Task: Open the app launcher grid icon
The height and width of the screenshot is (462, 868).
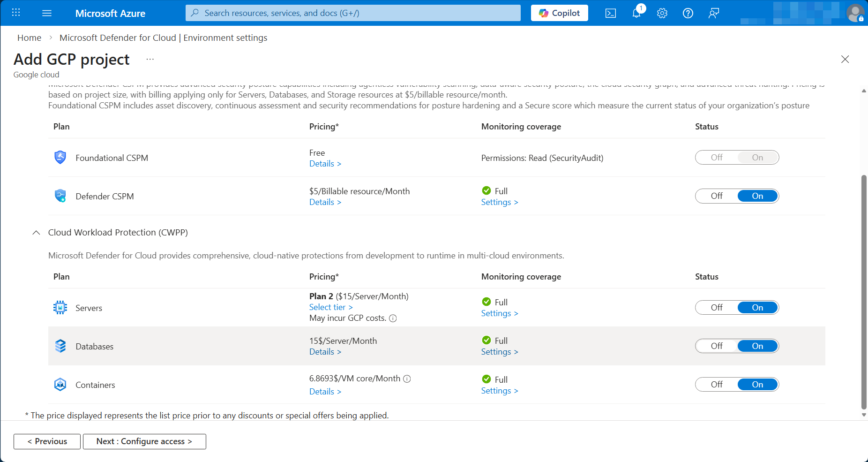Action: point(16,13)
